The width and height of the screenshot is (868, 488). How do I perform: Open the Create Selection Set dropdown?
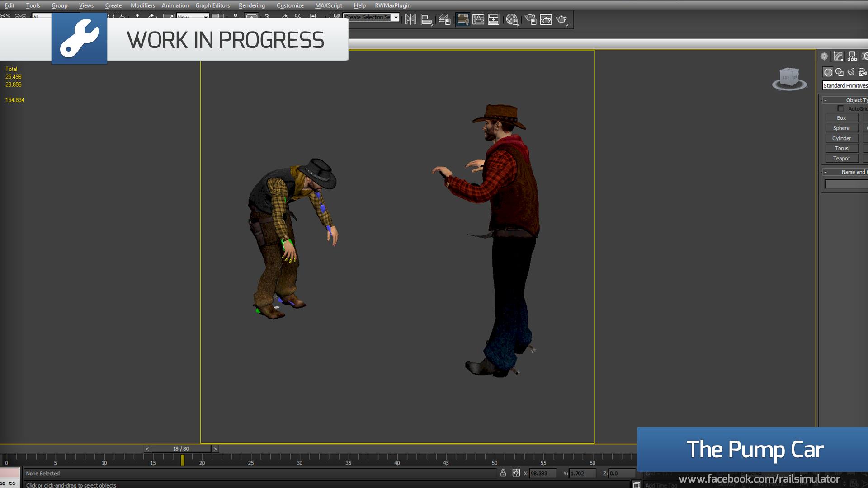[396, 17]
